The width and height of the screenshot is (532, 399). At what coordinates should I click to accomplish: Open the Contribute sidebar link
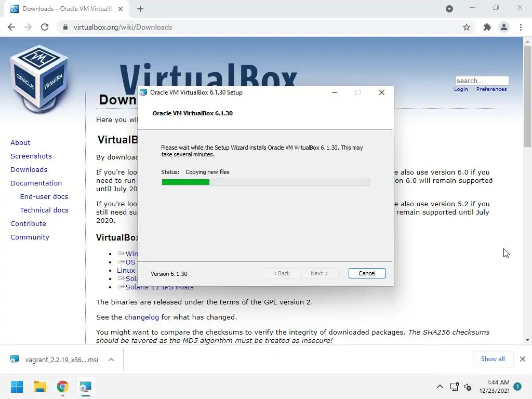(28, 224)
